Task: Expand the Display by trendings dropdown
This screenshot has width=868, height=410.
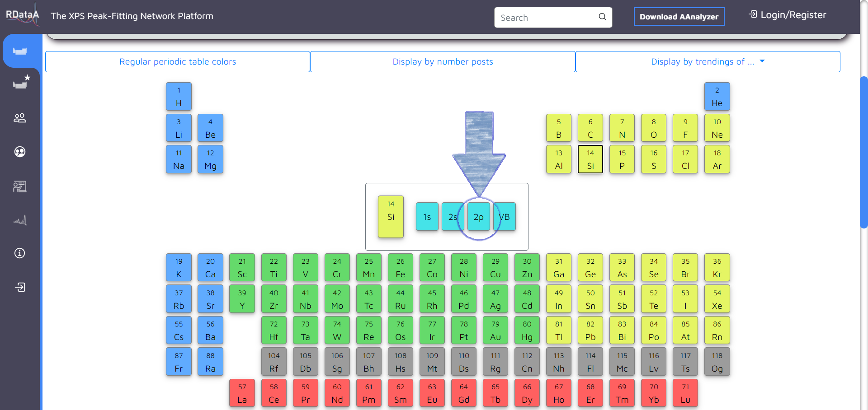Action: 708,62
